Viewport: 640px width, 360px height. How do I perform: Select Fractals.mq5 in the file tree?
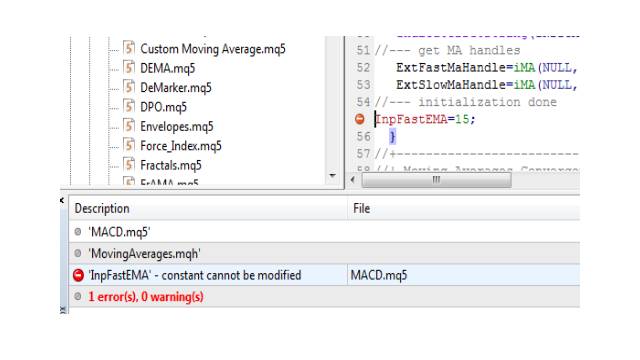tap(171, 165)
